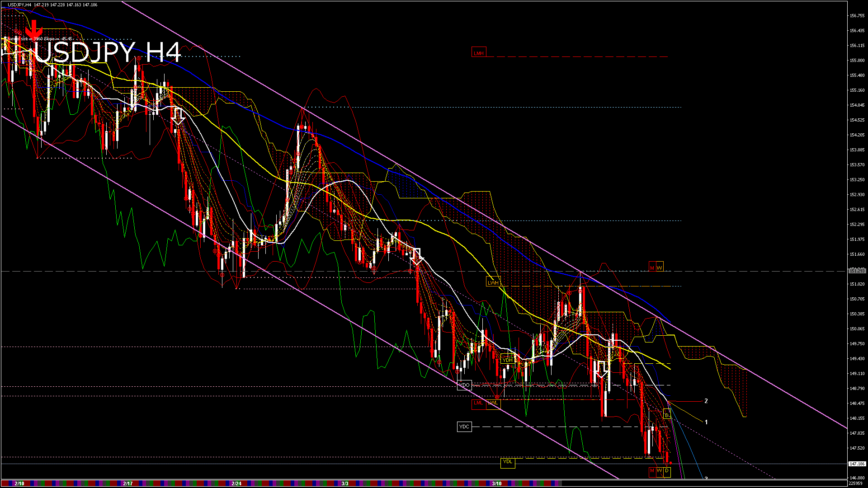Click the 225959 value in bottom corner
Viewport: 868px width, 488px height.
pos(856,483)
